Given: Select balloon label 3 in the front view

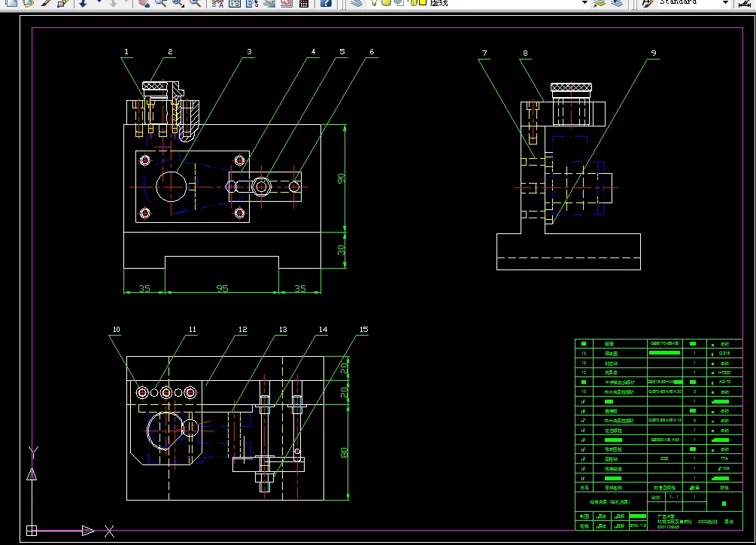Looking at the screenshot, I should pyautogui.click(x=249, y=52).
